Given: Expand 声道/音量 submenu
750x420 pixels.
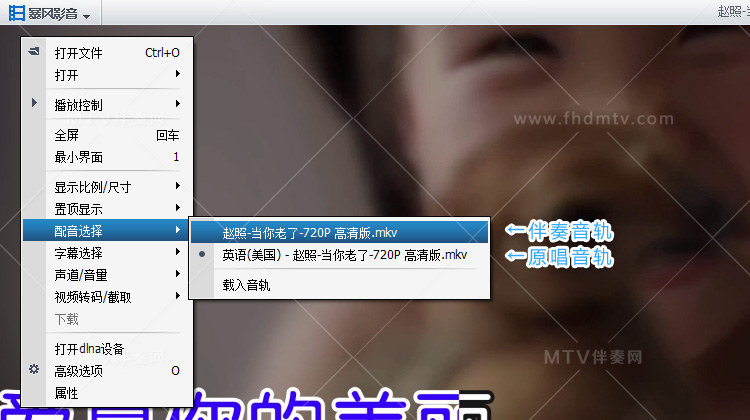Looking at the screenshot, I should tap(108, 275).
